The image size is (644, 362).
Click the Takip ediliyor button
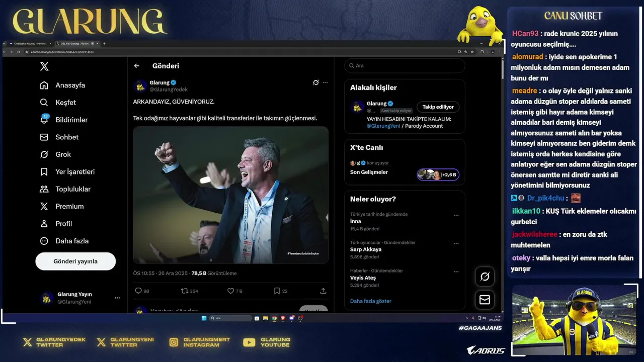(438, 107)
